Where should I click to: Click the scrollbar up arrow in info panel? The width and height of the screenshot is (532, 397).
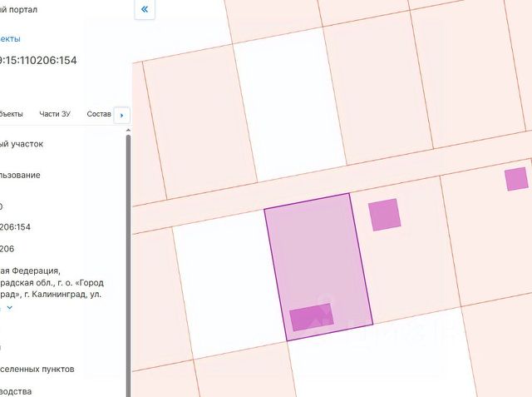point(128,131)
